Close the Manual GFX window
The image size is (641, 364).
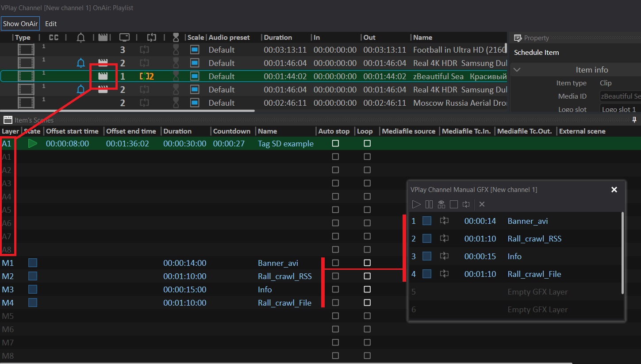coord(614,189)
